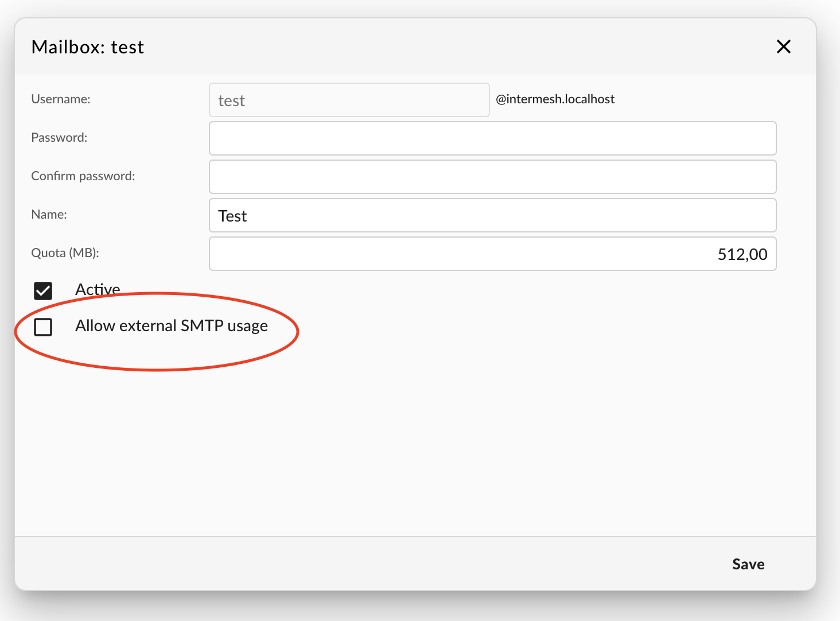Click the 'Name:' field label

click(x=49, y=215)
